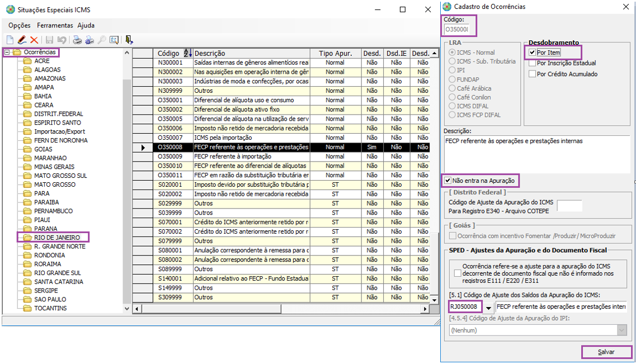The image size is (636, 364).
Task: Click the Descrição text area
Action: coord(537,154)
